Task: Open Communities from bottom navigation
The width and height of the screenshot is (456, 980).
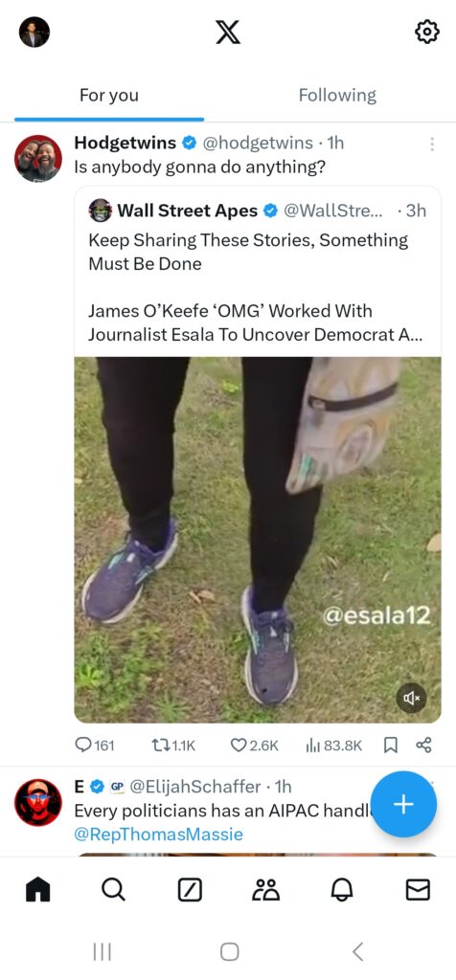Action: coord(266,889)
